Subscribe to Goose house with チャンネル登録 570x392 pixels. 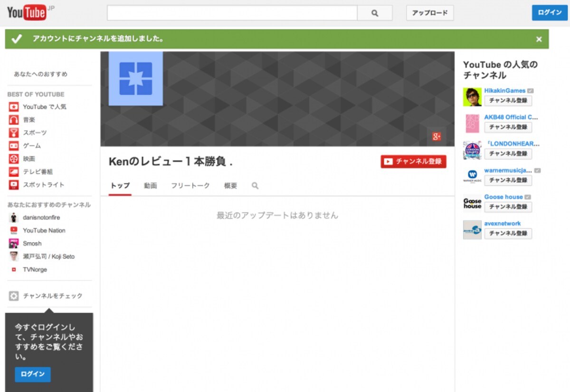point(508,207)
